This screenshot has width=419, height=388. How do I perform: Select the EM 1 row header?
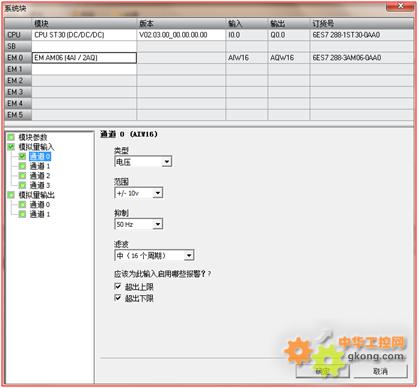[x=18, y=69]
